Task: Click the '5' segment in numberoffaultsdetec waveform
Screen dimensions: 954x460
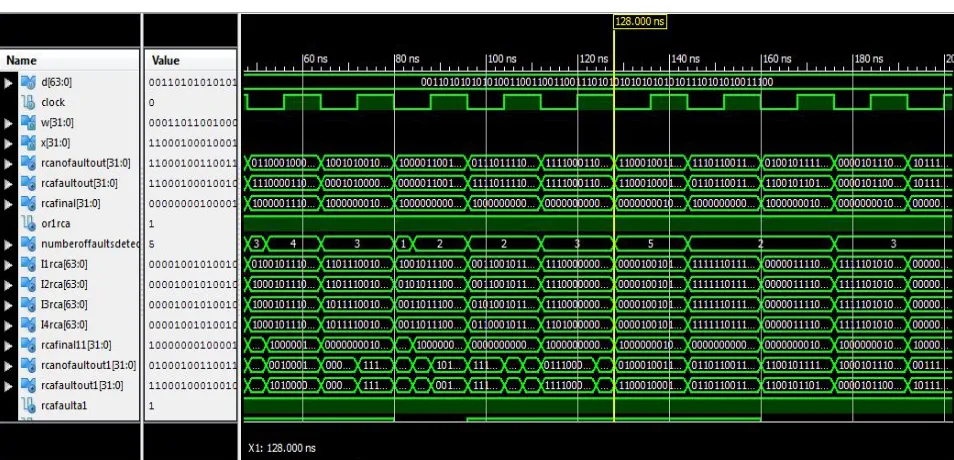Action: 650,244
